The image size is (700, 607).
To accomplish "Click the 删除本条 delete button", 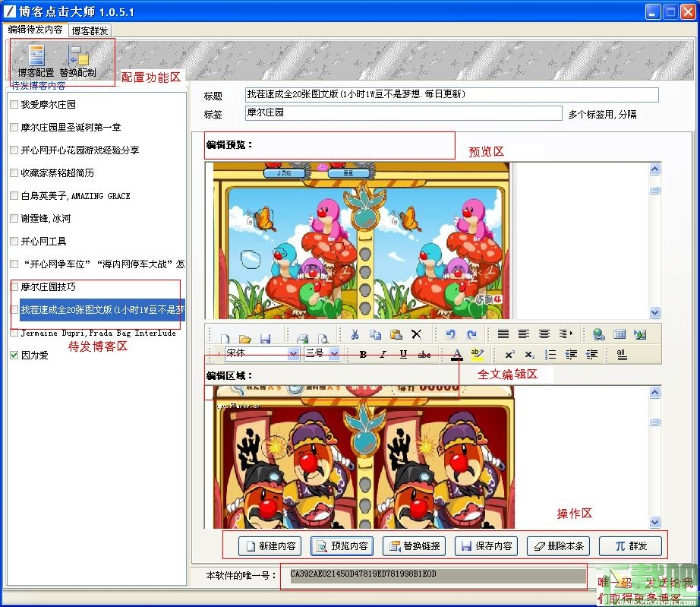I will tap(558, 545).
